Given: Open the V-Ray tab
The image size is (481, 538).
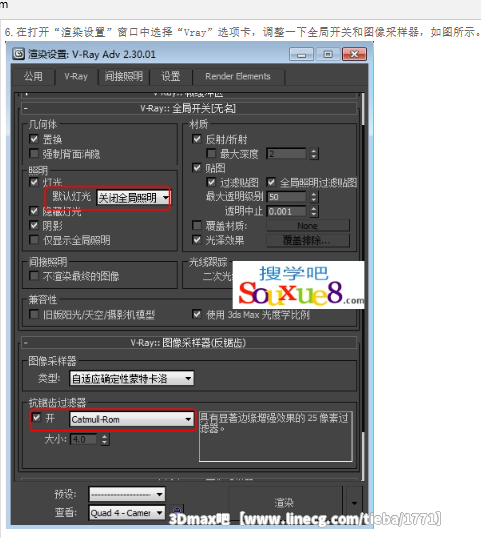Looking at the screenshot, I should [x=76, y=76].
